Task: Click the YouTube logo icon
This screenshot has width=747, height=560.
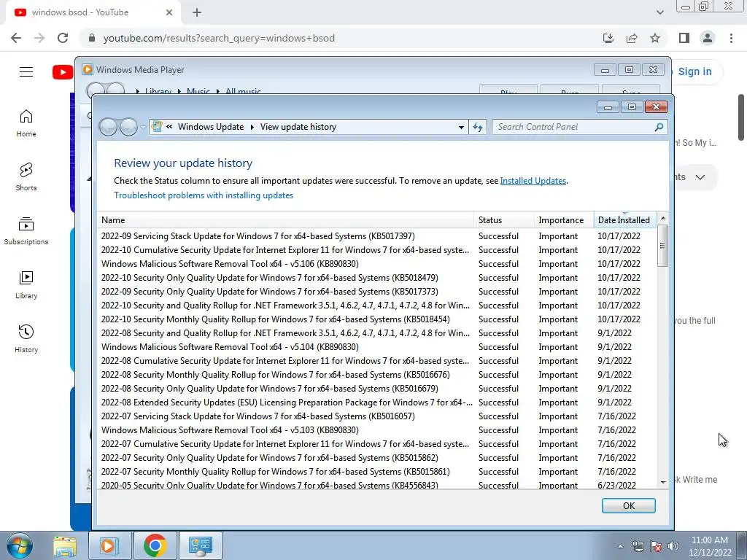Action: tap(63, 72)
